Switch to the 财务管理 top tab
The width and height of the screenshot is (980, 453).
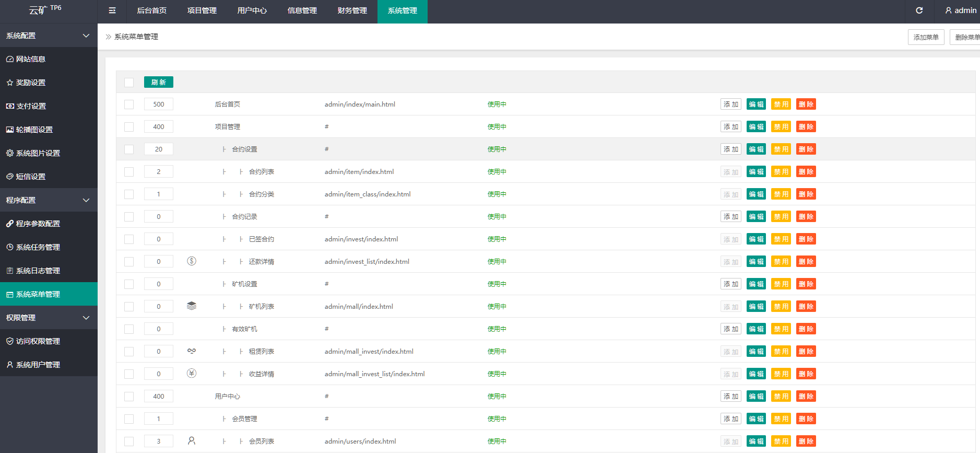352,10
